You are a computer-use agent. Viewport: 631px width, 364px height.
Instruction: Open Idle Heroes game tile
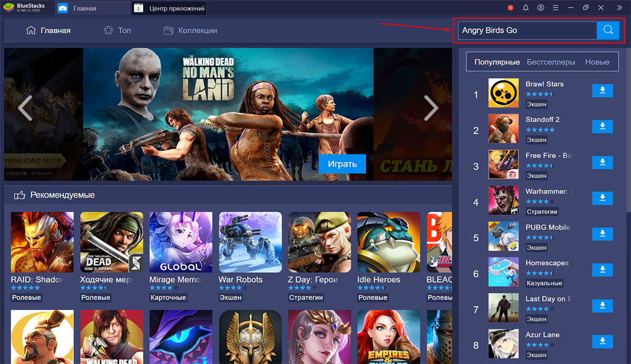[x=389, y=242]
